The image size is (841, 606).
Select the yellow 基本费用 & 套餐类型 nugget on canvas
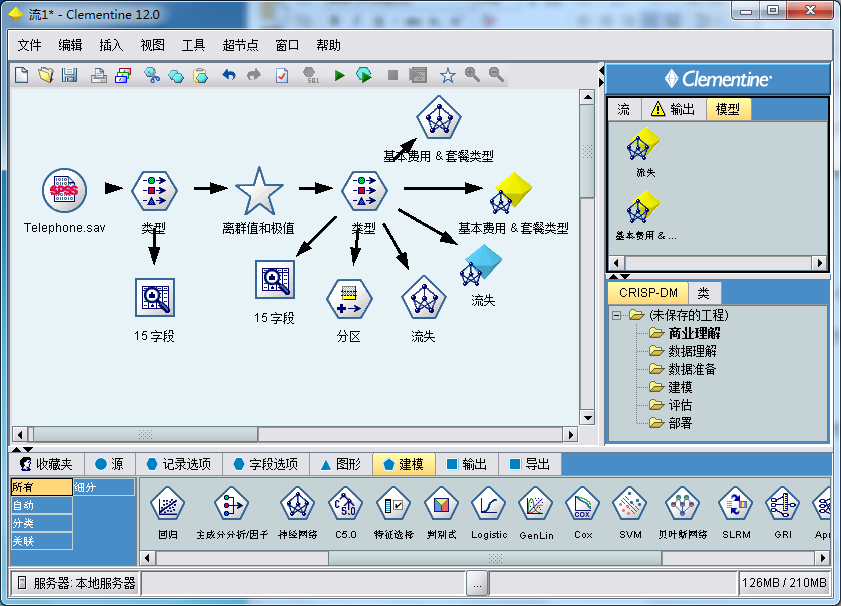[x=511, y=193]
